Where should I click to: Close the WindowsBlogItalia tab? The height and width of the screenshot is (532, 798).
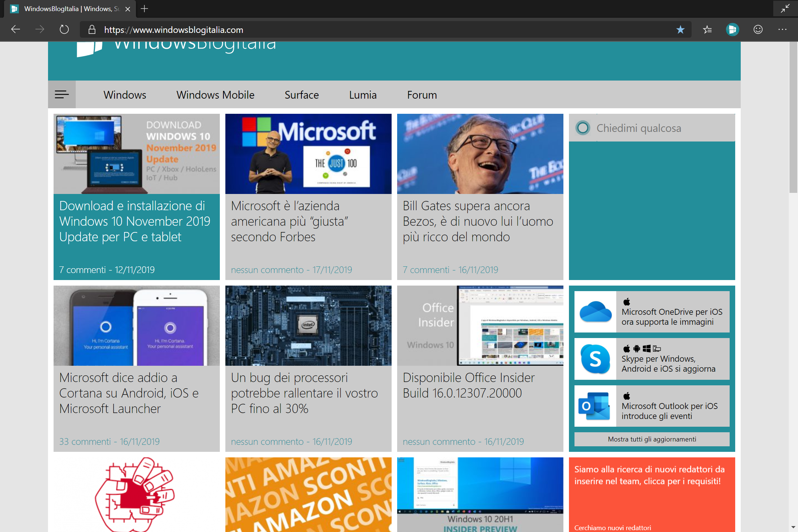128,9
